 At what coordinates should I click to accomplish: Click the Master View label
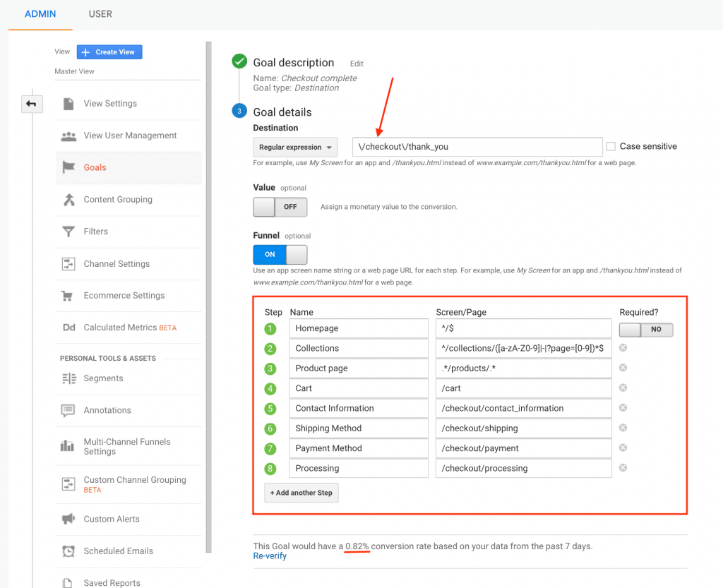[74, 71]
